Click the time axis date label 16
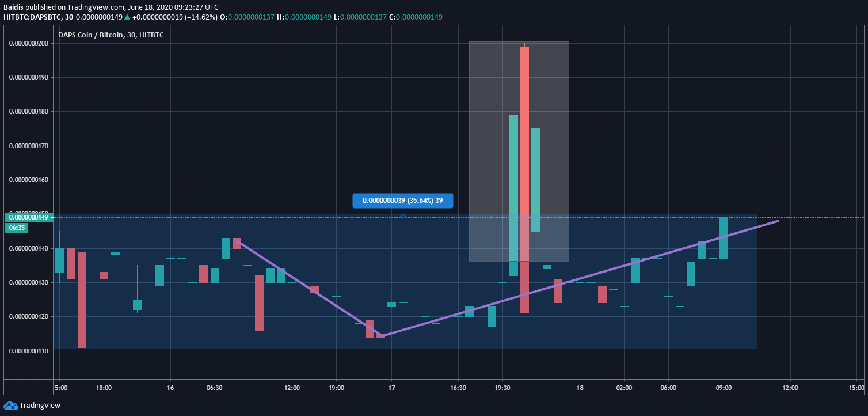 pos(170,388)
